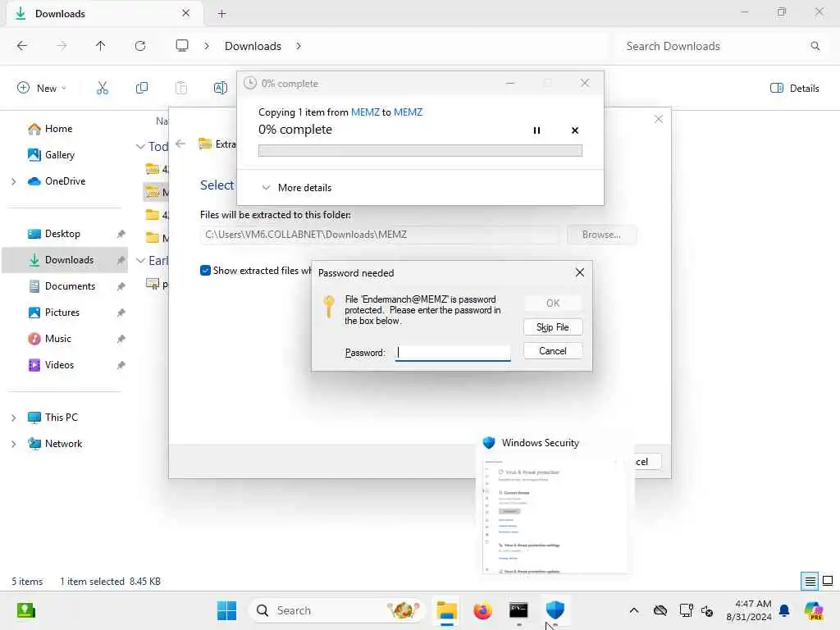Collapse the Earlier file group

140,260
